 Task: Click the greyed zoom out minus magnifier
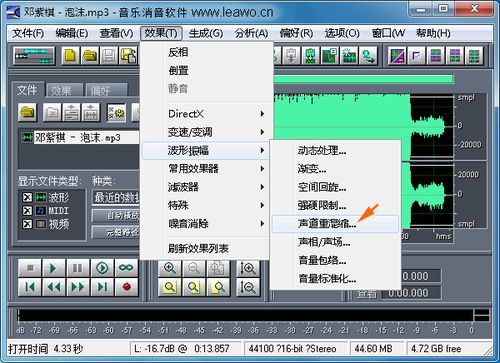194,268
